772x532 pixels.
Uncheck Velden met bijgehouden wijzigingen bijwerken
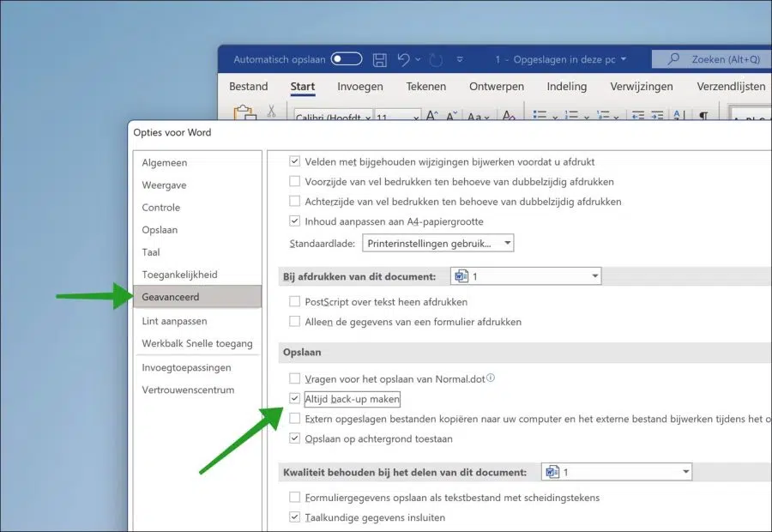click(294, 161)
